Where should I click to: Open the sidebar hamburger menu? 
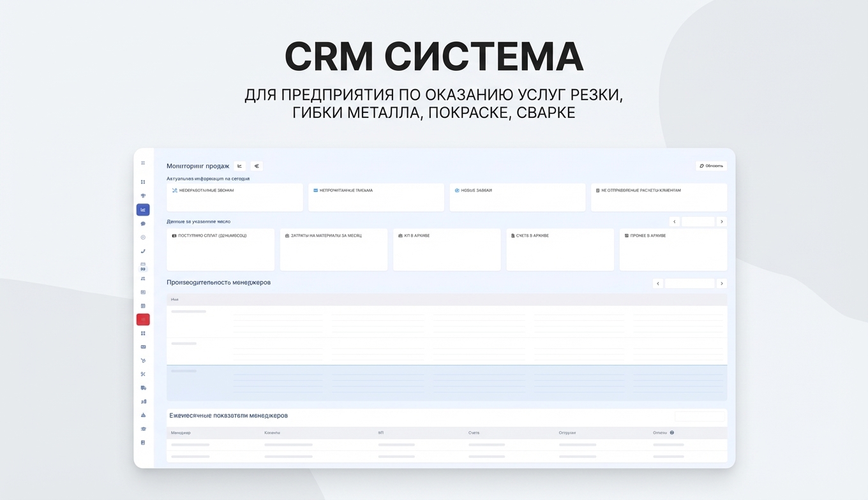143,162
